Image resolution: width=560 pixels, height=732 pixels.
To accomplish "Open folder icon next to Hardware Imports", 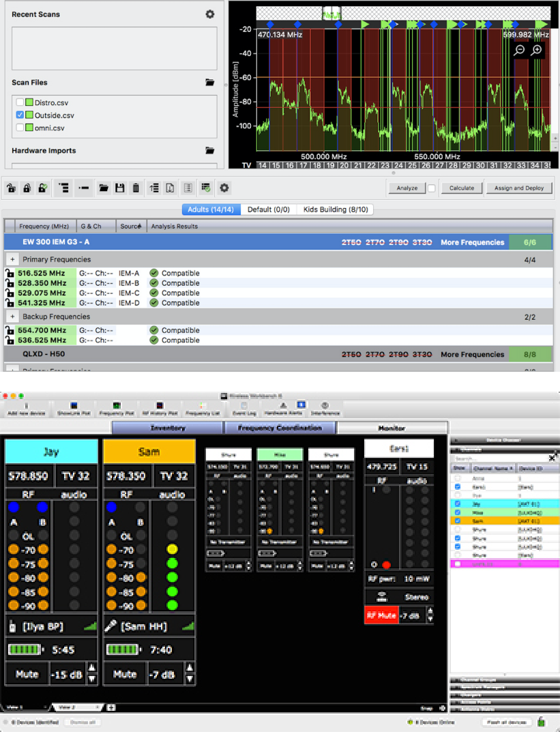I will 210,151.
